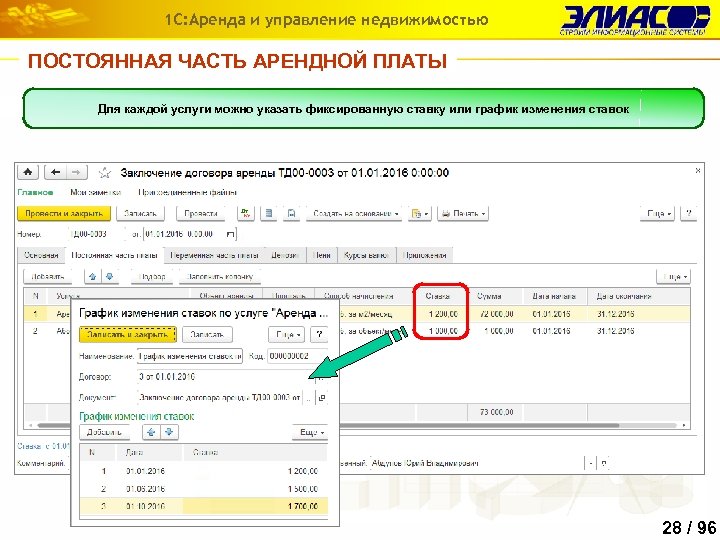Switch to Переменная часть платы tab
720x540 pixels.
click(214, 255)
